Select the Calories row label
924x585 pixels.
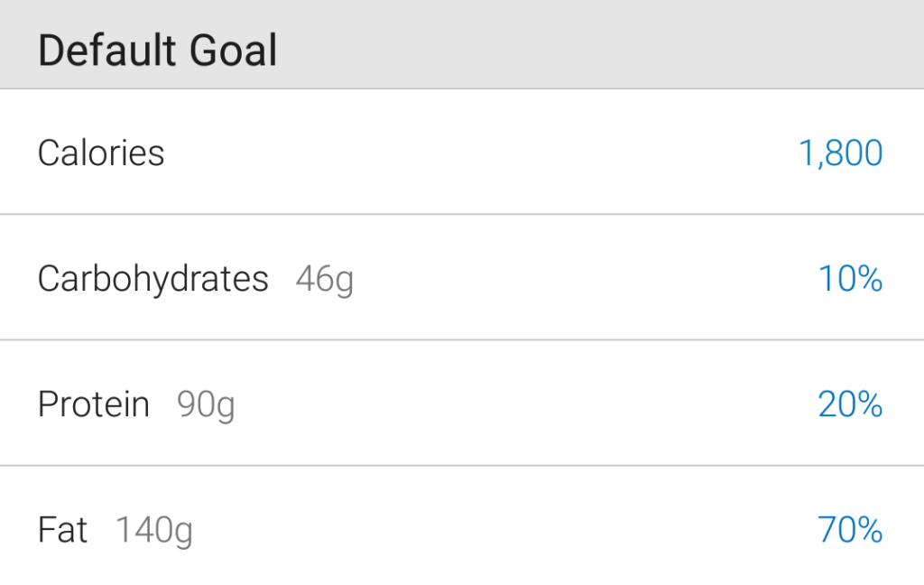(x=101, y=153)
